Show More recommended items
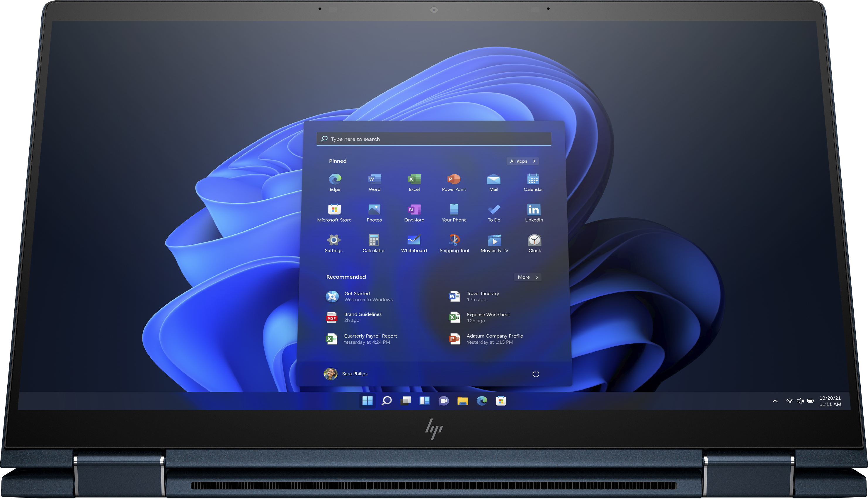 tap(527, 277)
